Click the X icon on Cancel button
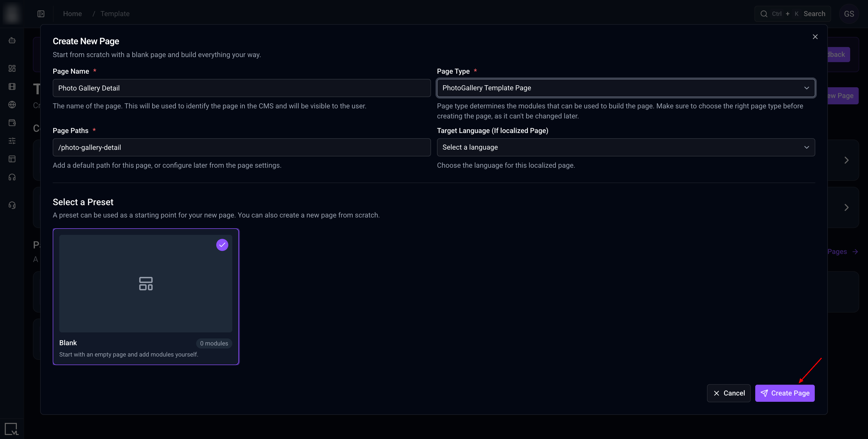Image resolution: width=868 pixels, height=439 pixels. pos(716,393)
